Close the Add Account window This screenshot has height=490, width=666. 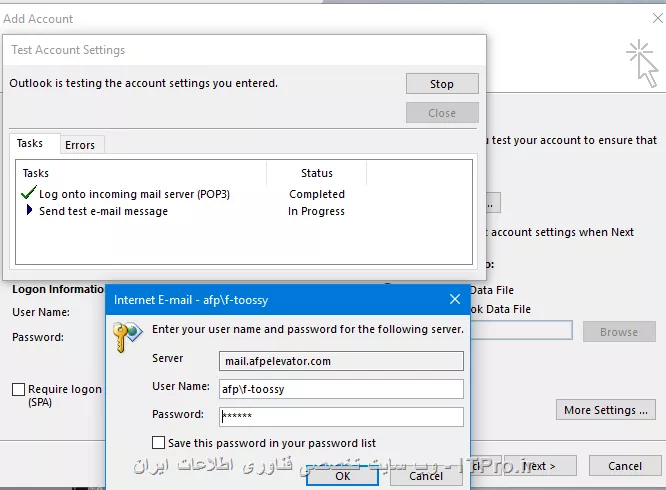(658, 18)
